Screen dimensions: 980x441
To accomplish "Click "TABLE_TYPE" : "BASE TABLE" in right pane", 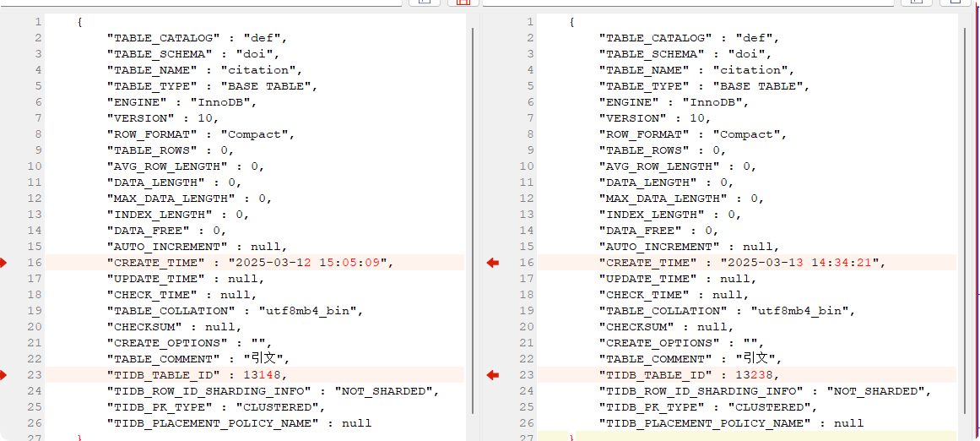I will [705, 85].
